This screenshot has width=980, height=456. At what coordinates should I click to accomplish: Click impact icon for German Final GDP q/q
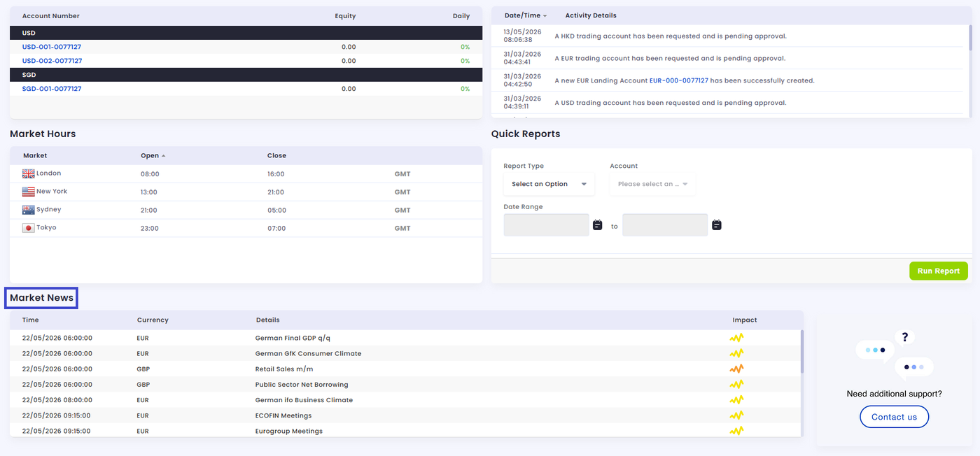736,338
